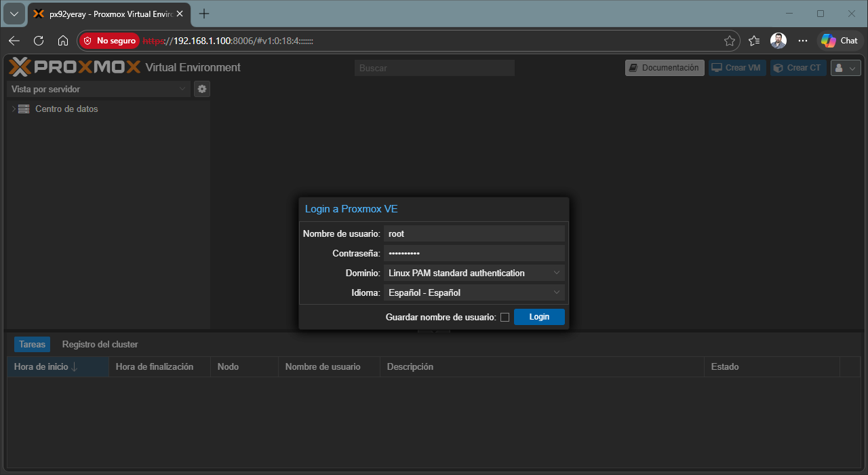This screenshot has width=868, height=475.
Task: Open the tab actions menu chevron
Action: tap(14, 14)
